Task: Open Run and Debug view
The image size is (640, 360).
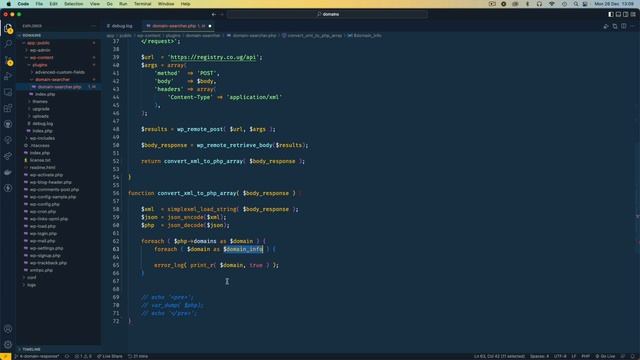Action: [8, 76]
